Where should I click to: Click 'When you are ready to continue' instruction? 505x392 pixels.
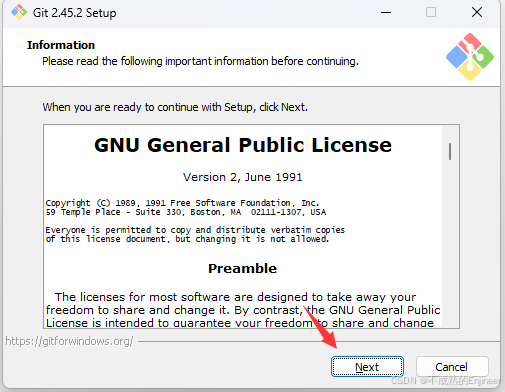[x=175, y=107]
